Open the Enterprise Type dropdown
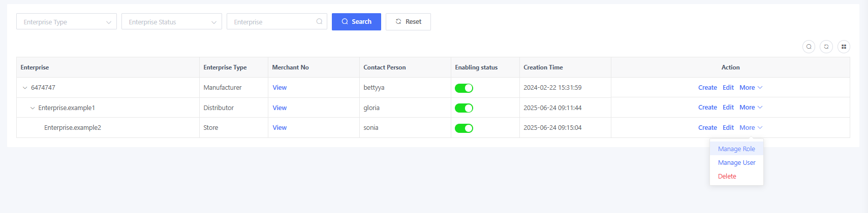The image size is (868, 213). pyautogui.click(x=67, y=22)
